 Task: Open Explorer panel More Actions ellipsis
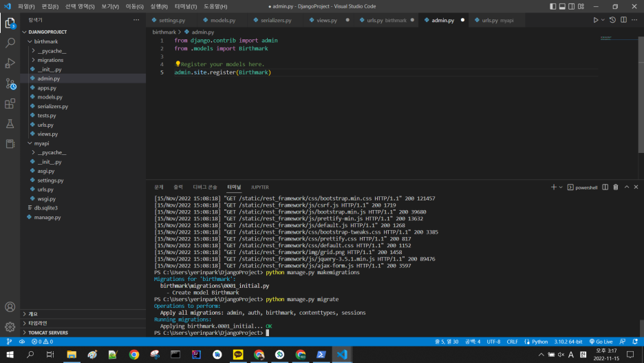point(136,20)
